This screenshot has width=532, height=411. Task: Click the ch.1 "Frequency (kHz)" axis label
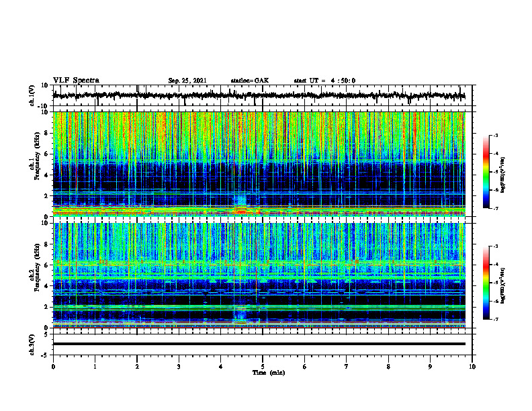click(x=37, y=155)
